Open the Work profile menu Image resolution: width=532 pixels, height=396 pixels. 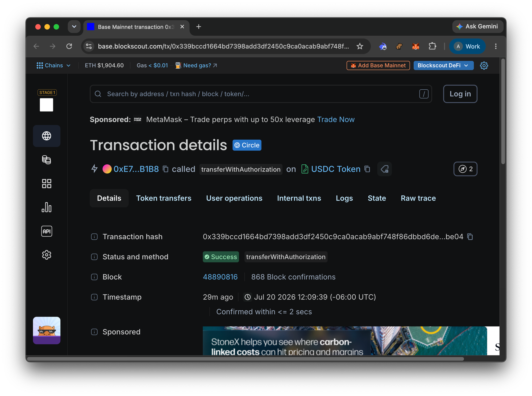point(467,46)
